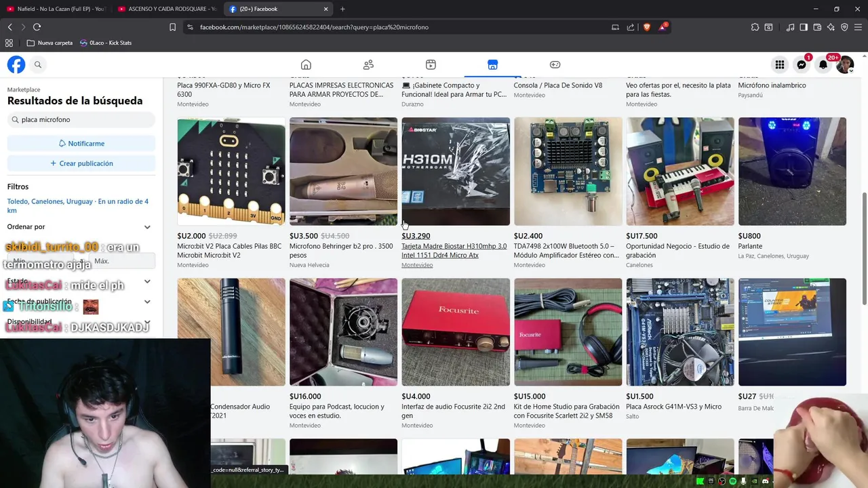The width and height of the screenshot is (868, 488).
Task: Open the Micro:bit V2 board listing photo
Action: [231, 171]
